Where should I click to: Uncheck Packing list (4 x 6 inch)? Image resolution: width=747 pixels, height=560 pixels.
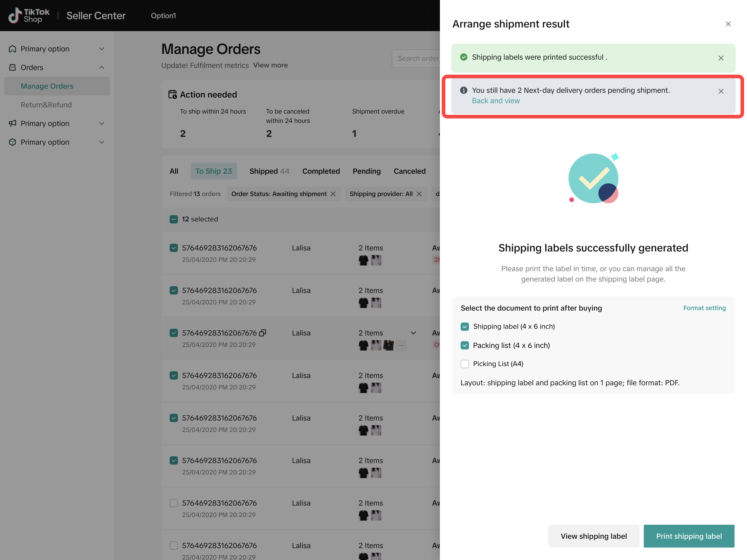[465, 345]
